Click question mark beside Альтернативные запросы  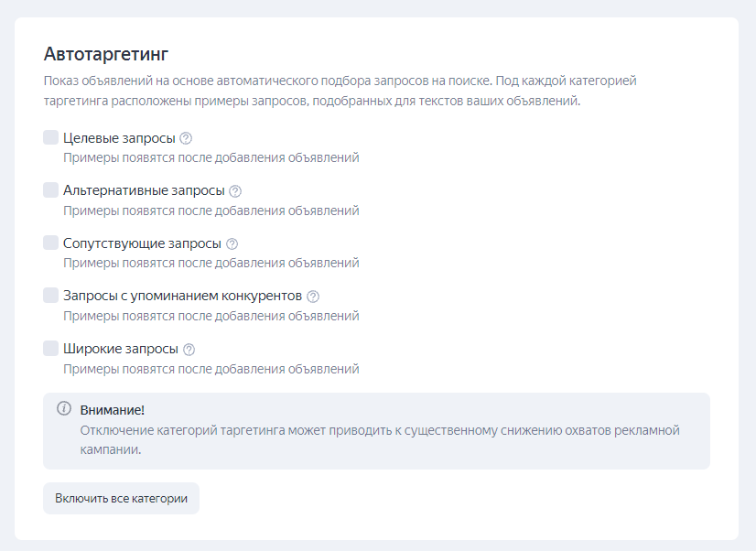(235, 191)
